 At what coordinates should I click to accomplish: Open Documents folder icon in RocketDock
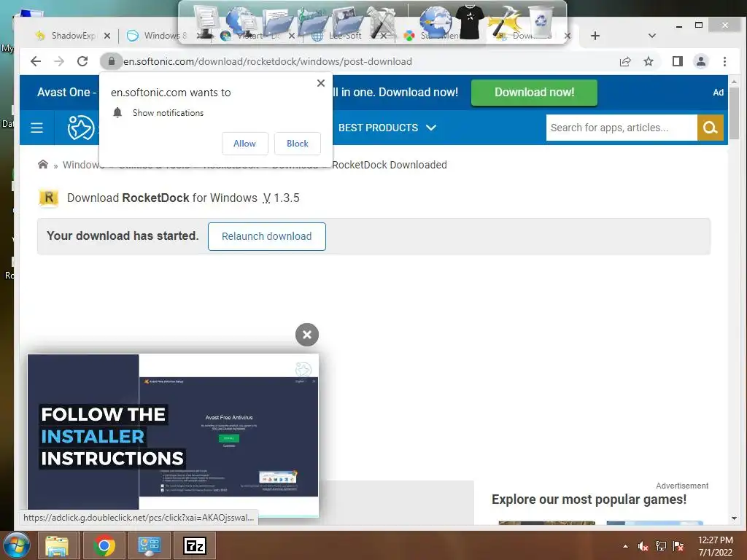point(277,23)
